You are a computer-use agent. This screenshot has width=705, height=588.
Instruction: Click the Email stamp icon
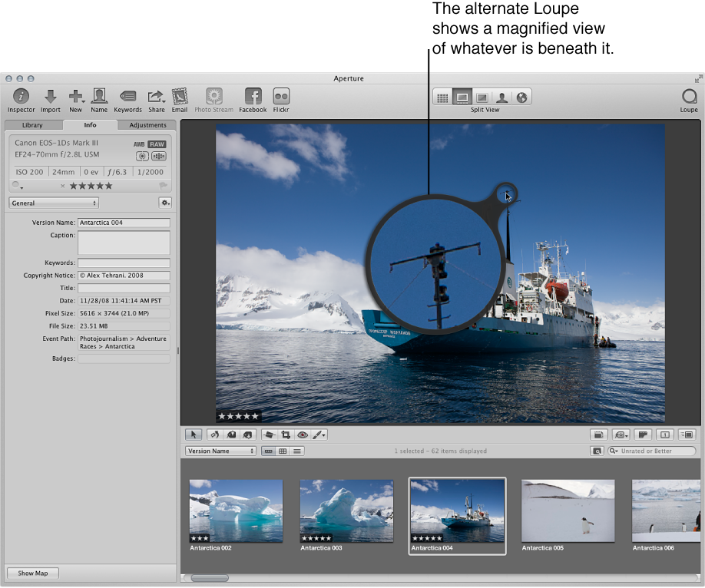point(179,97)
